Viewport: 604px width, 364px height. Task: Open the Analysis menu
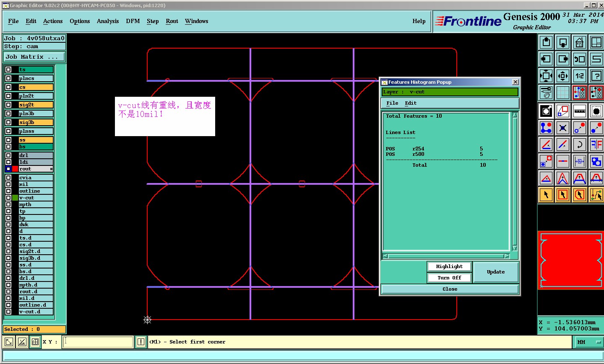click(x=108, y=21)
